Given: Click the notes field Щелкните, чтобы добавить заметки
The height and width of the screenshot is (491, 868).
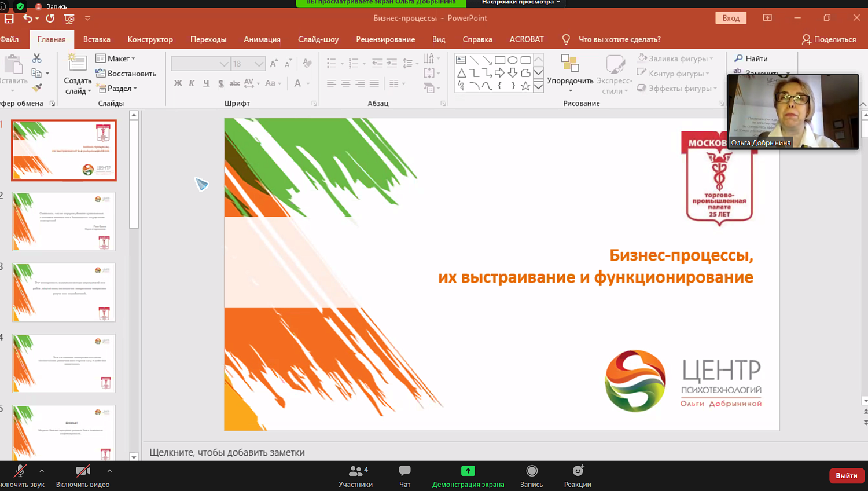Looking at the screenshot, I should click(227, 452).
